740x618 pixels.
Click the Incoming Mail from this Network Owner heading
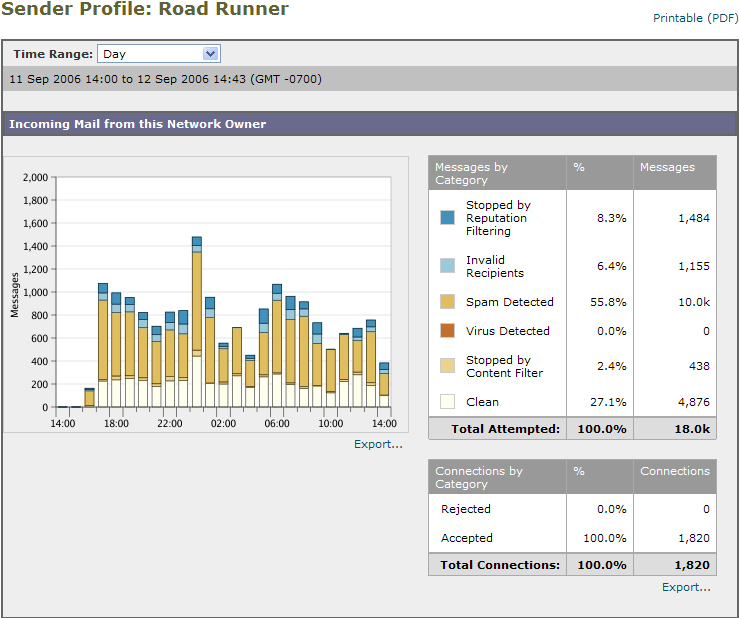click(x=137, y=124)
